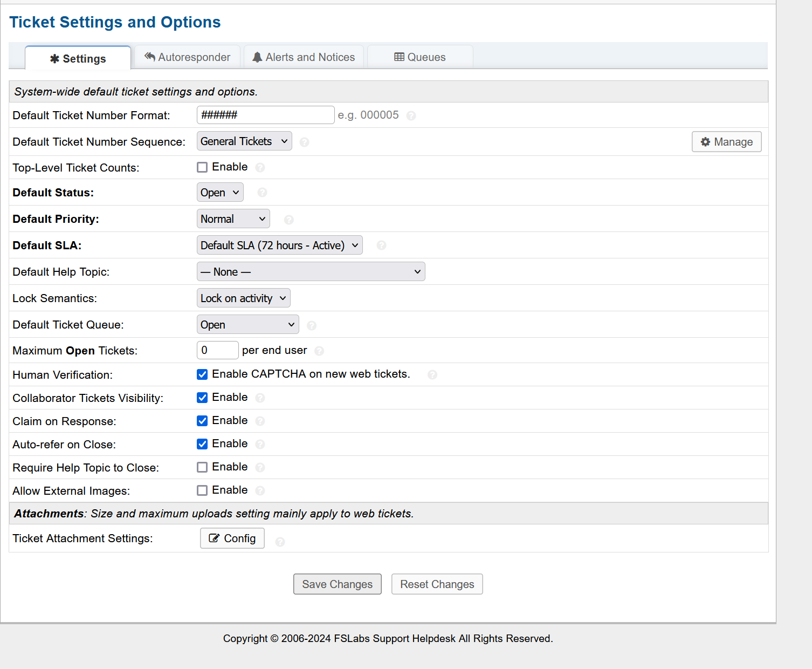Click Save Changes button

click(338, 584)
